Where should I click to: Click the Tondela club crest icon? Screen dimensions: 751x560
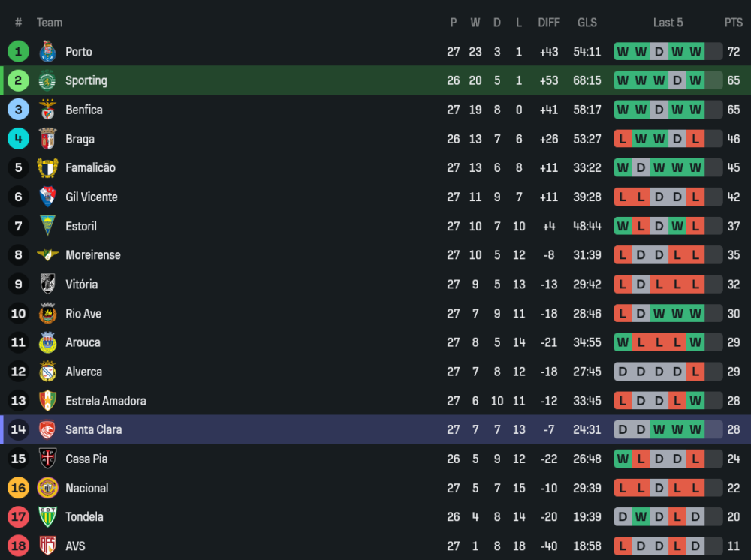[x=47, y=517]
